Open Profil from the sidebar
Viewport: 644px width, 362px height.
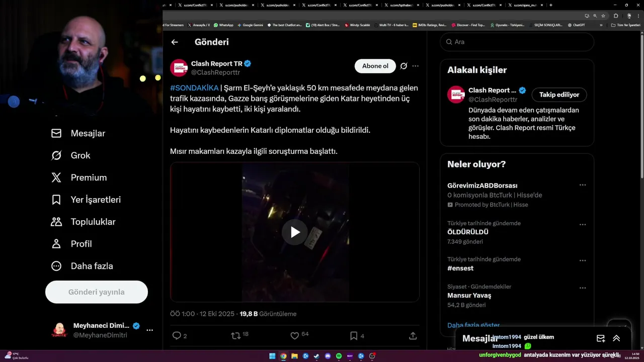[x=71, y=244]
